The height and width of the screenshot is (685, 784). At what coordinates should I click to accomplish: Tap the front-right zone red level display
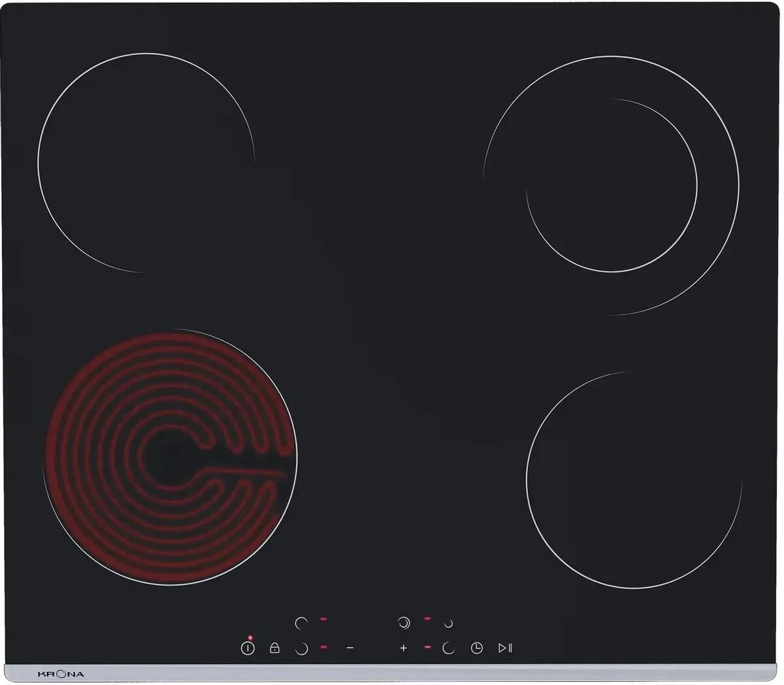pos(427,647)
